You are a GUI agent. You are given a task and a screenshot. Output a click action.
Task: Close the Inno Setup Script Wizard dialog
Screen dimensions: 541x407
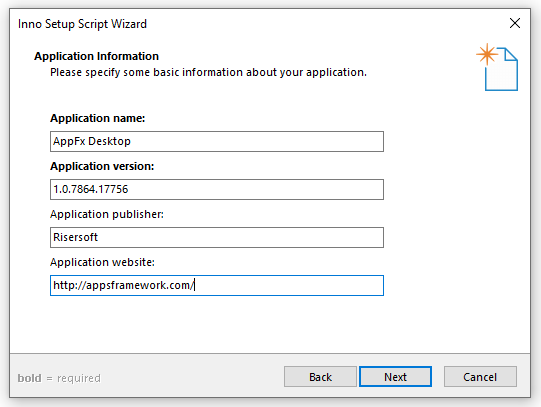[x=515, y=23]
